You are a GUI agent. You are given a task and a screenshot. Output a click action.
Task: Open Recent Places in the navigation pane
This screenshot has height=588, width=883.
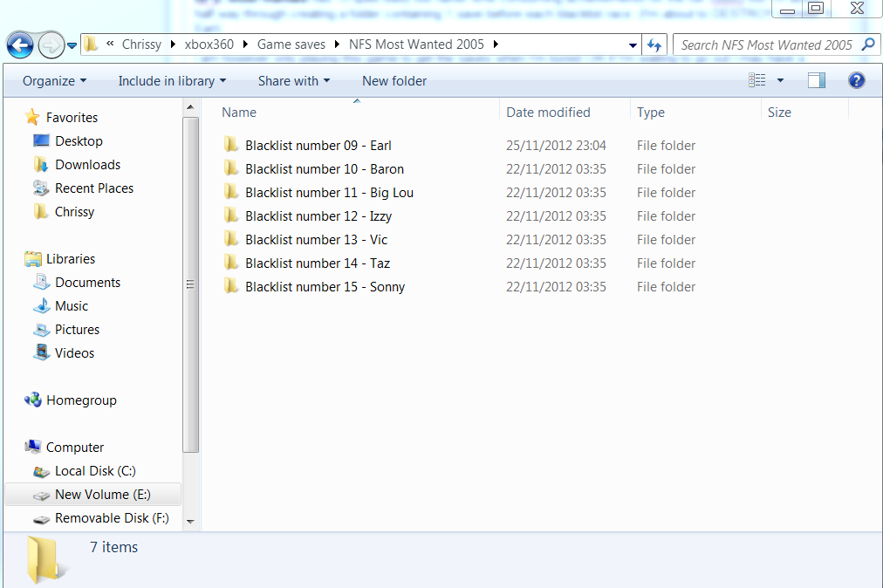pyautogui.click(x=93, y=188)
